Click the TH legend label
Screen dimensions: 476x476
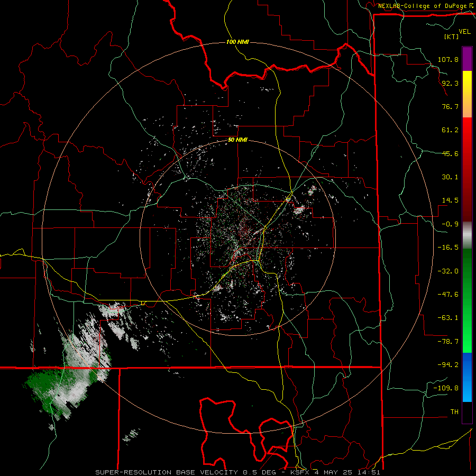(x=454, y=412)
